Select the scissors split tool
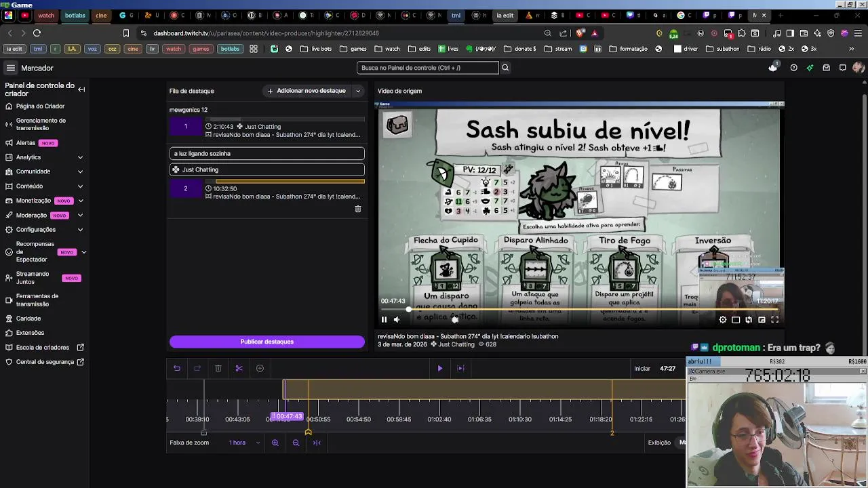Viewport: 868px width, 488px height. (x=239, y=368)
